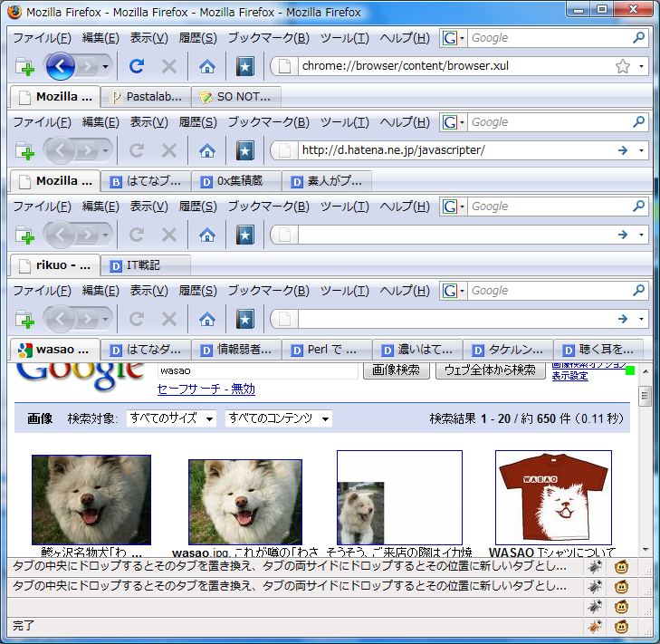Switch to the SO NOT... tab
The height and width of the screenshot is (644, 660).
pyautogui.click(x=236, y=97)
